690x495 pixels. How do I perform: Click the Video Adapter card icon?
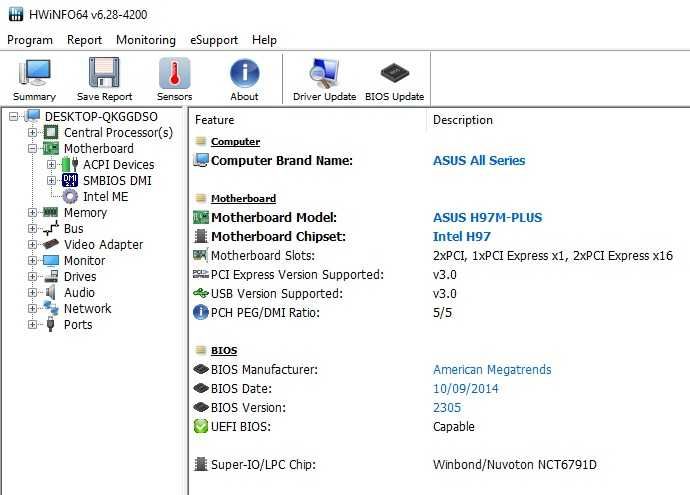point(51,244)
